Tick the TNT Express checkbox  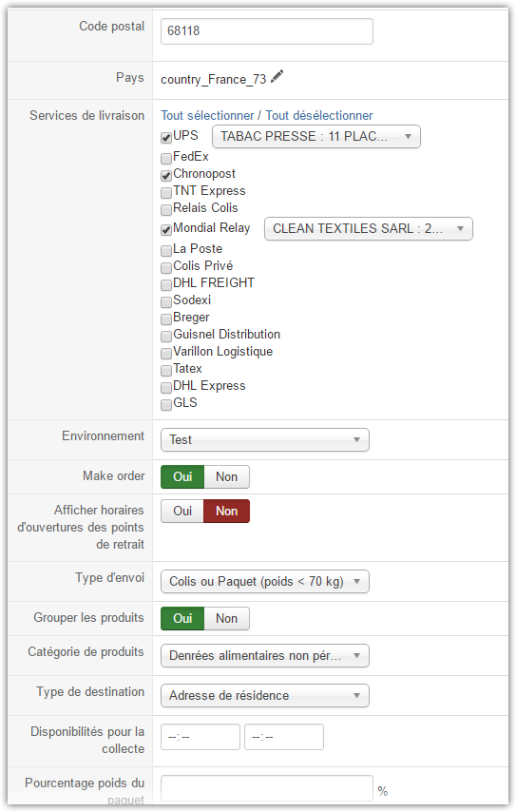pos(166,193)
